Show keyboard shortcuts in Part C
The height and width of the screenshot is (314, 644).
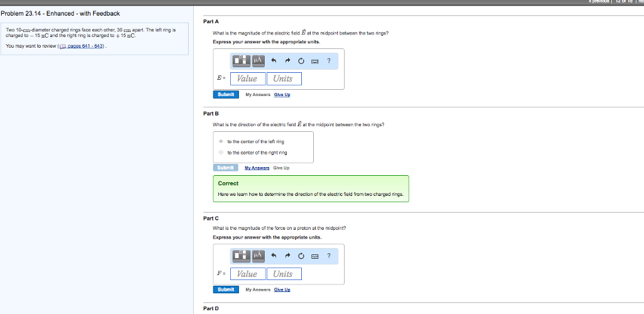click(x=315, y=257)
